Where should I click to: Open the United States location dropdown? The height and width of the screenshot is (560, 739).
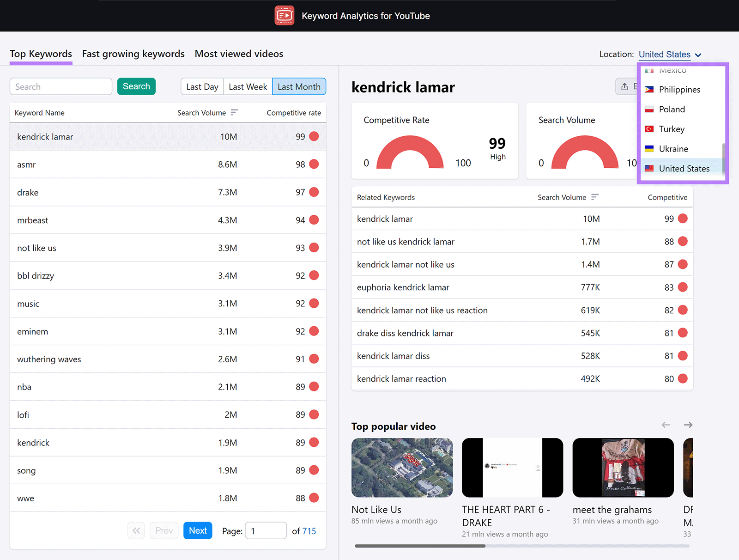[x=669, y=55]
